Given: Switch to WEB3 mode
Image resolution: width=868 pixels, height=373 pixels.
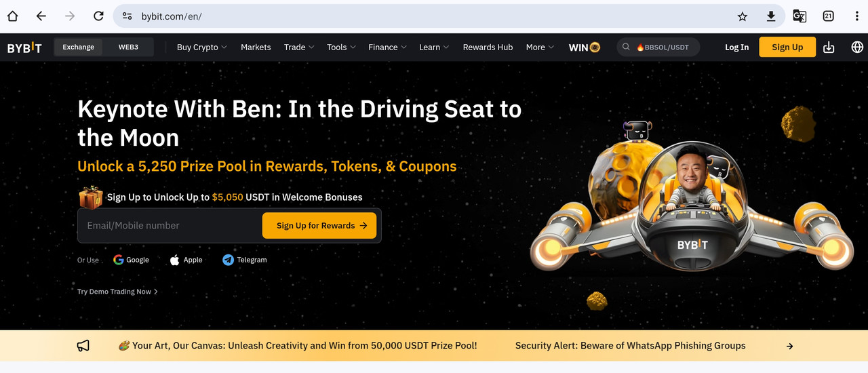Looking at the screenshot, I should coord(128,47).
